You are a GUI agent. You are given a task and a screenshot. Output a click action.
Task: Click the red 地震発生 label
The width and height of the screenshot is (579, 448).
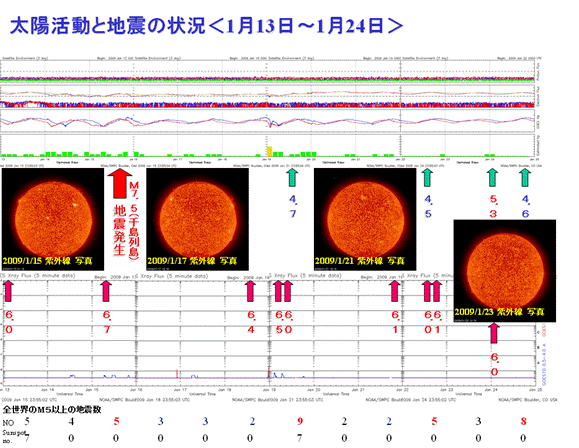(x=119, y=230)
